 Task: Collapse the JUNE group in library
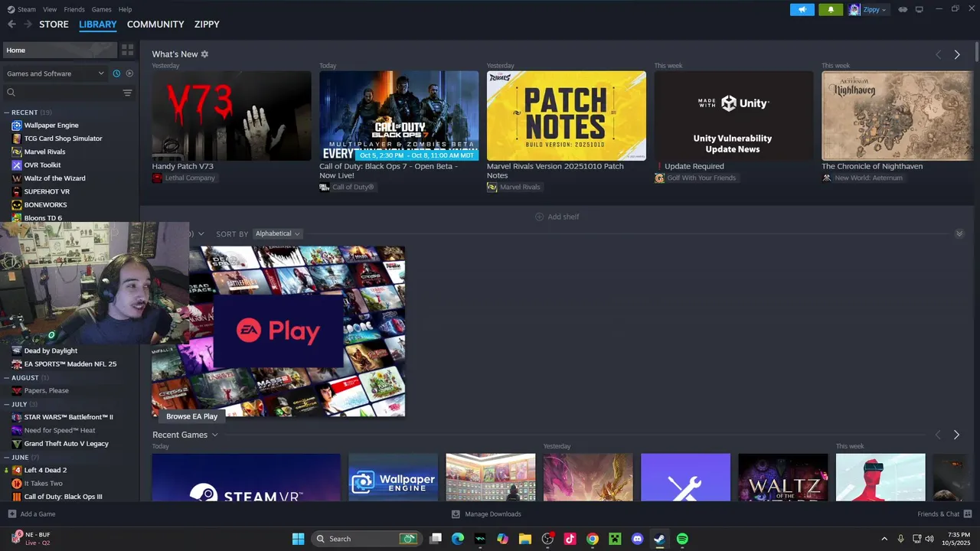point(7,457)
